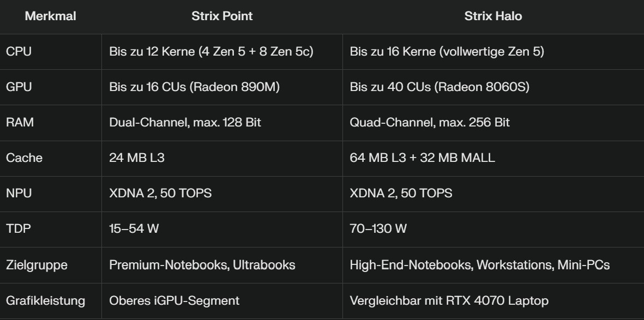The image size is (644, 320).
Task: Select the GPU row label
Action: coord(19,87)
